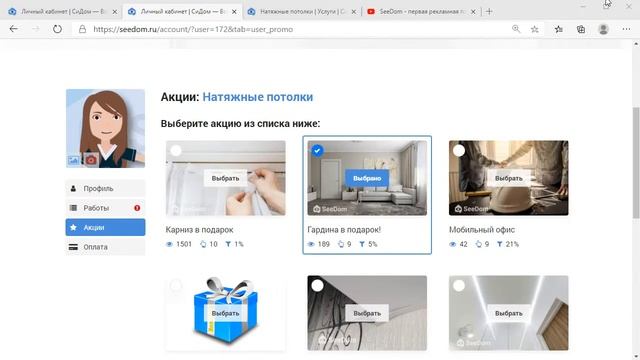Click Выбрать on white lit ceiling card
Viewport: 640px width, 360px height.
509,313
